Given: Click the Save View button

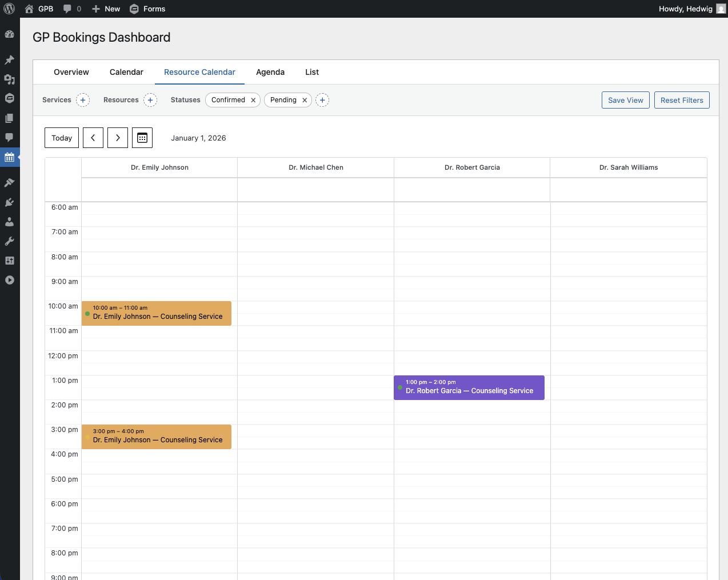Looking at the screenshot, I should tap(625, 100).
